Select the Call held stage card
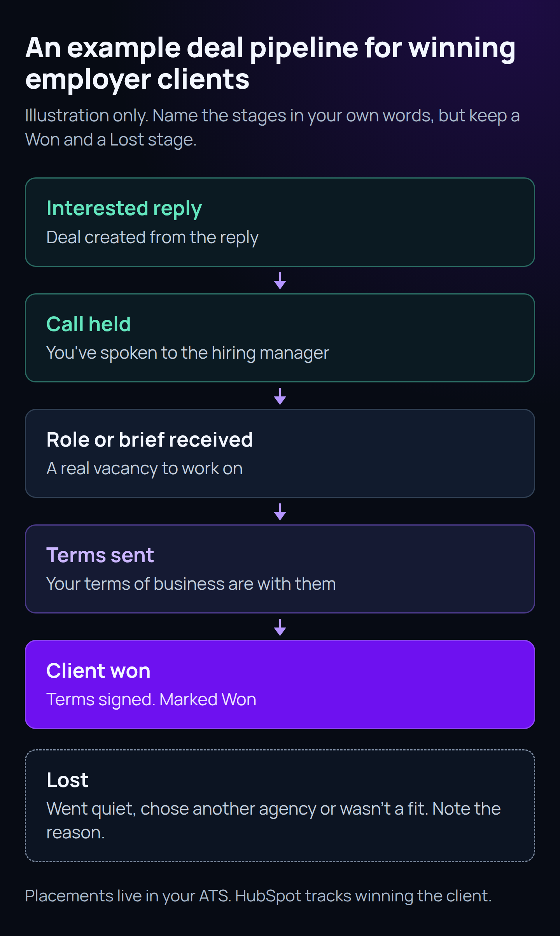Screen dimensions: 560x936 tap(280, 338)
